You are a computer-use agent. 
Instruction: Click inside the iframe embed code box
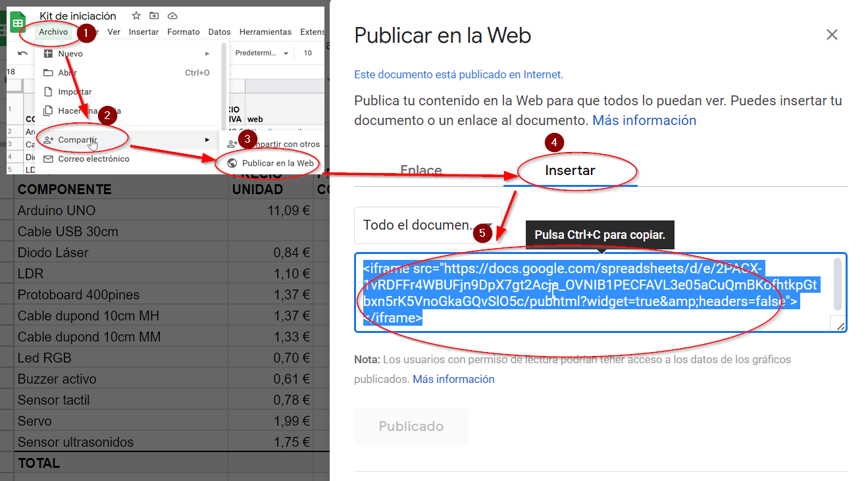coord(600,293)
